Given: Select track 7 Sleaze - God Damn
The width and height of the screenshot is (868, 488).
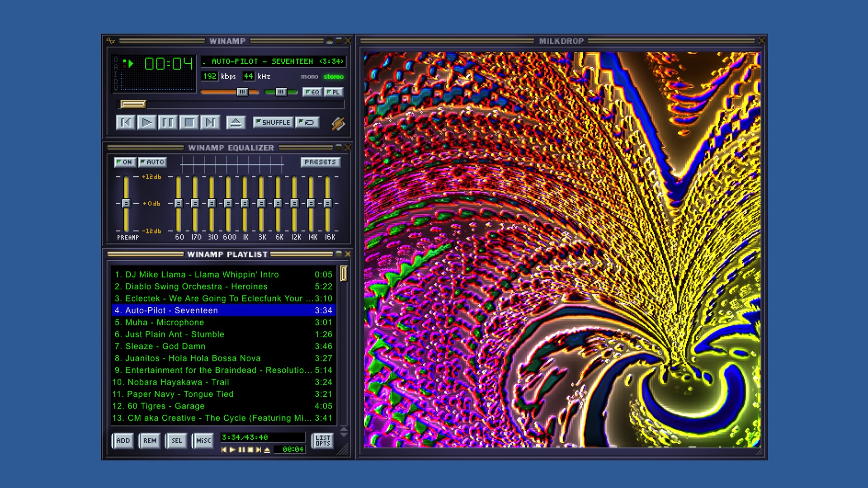Looking at the screenshot, I should [x=165, y=346].
